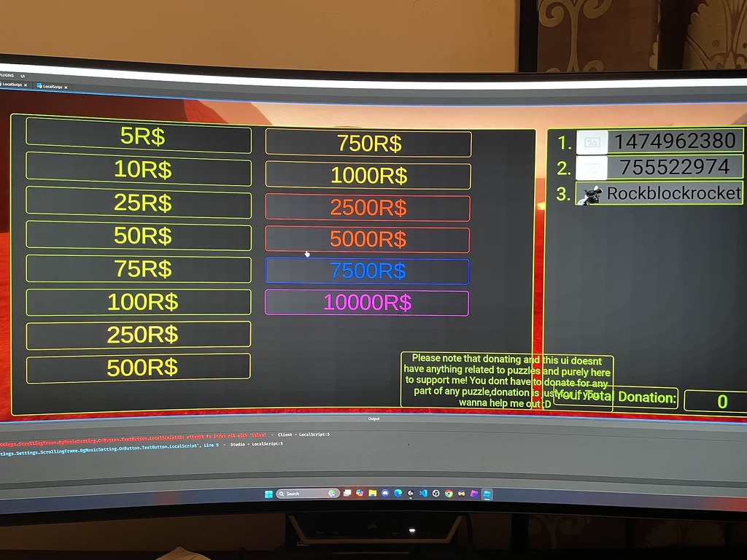Click the Donation: label

point(647,397)
